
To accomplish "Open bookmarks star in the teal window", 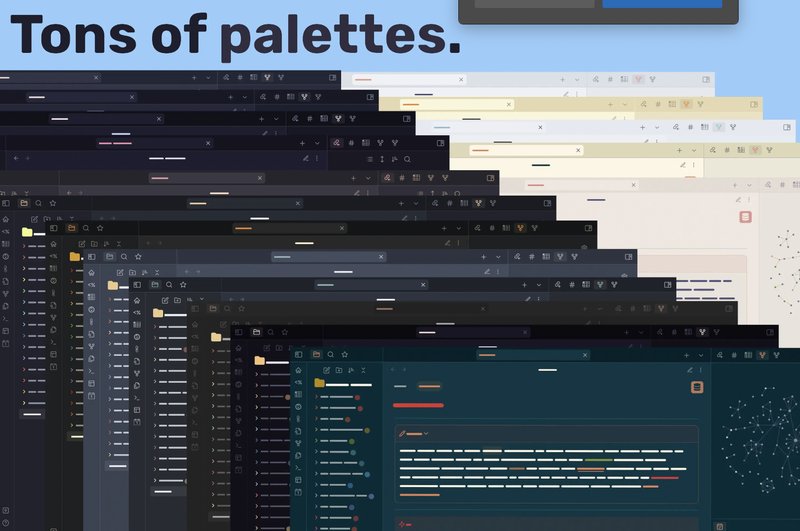I will (x=345, y=354).
